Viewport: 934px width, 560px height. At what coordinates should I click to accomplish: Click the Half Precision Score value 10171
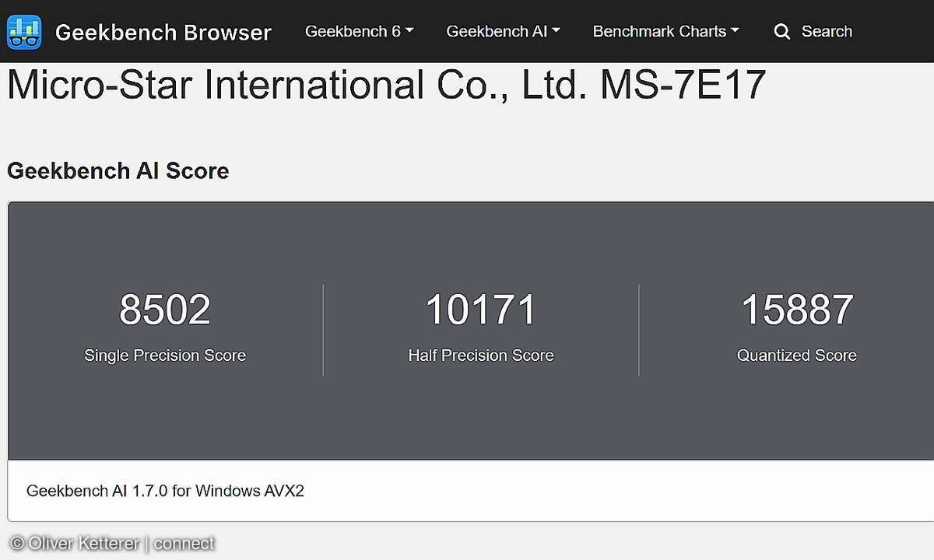(x=480, y=310)
